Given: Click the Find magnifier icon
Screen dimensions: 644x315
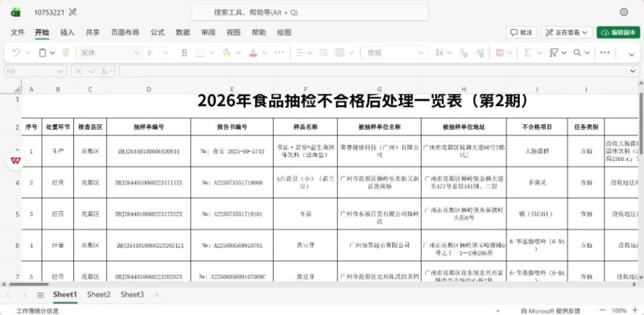Looking at the screenshot, I should click(577, 52).
